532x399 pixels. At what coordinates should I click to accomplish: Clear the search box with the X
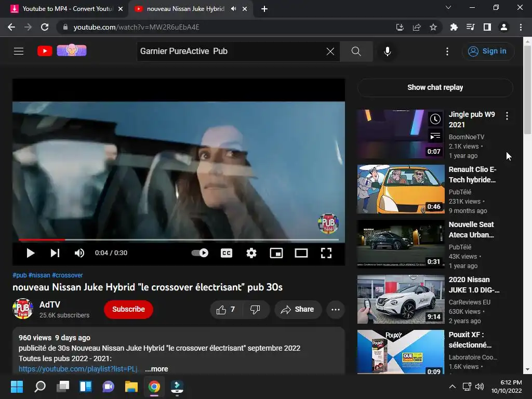(x=330, y=51)
